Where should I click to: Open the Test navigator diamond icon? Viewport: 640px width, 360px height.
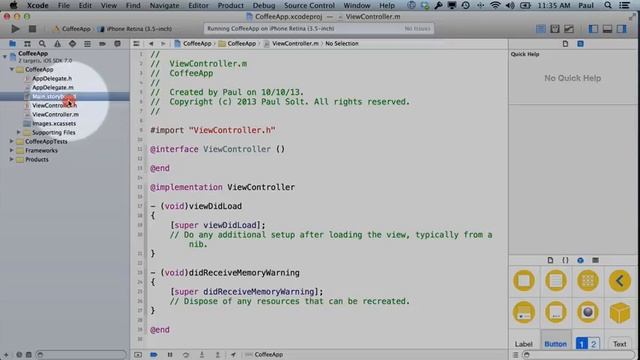72,44
